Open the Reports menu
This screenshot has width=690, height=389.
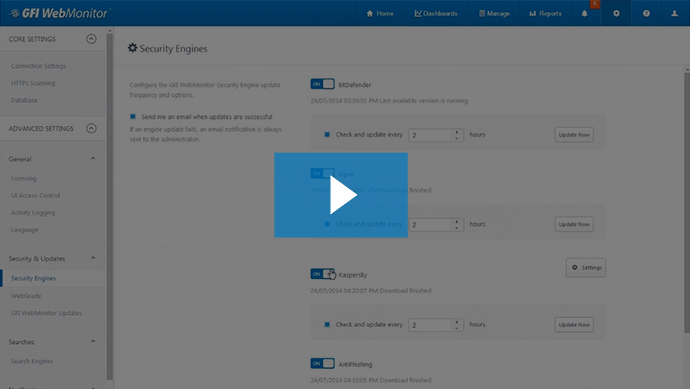point(545,14)
